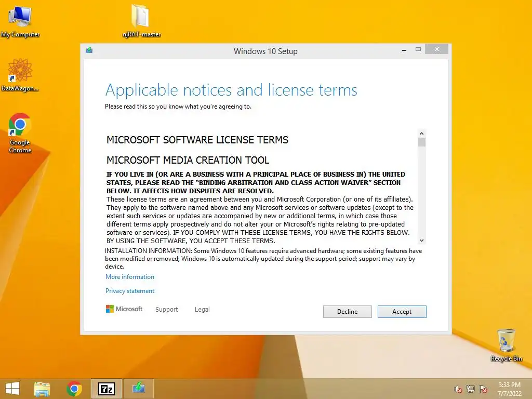Open the Support link
The image size is (532, 399).
coord(167,310)
